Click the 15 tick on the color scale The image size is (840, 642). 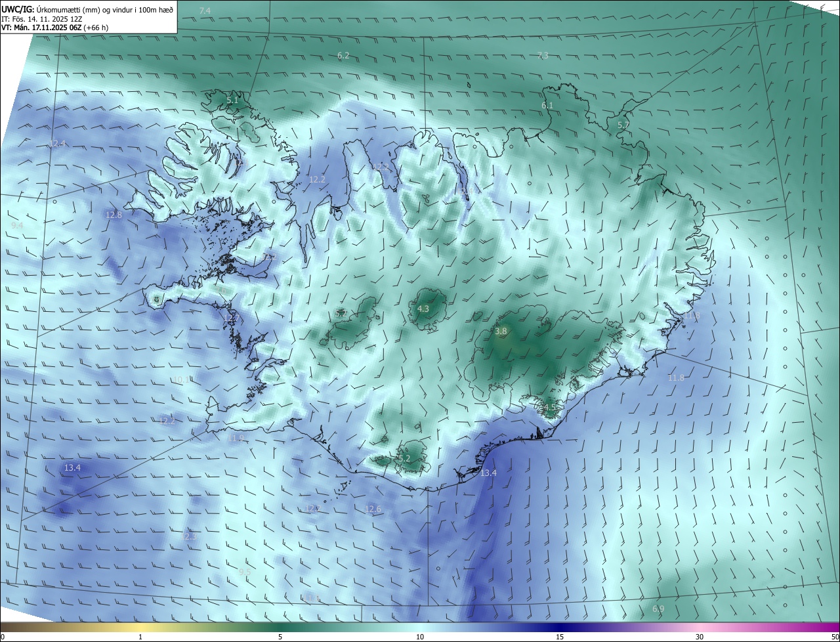coord(560,637)
